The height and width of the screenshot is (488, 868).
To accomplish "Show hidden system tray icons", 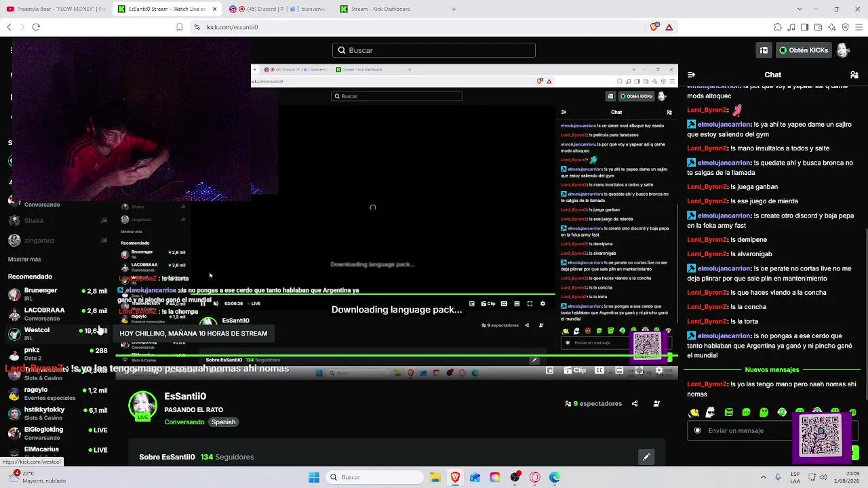I will [763, 477].
